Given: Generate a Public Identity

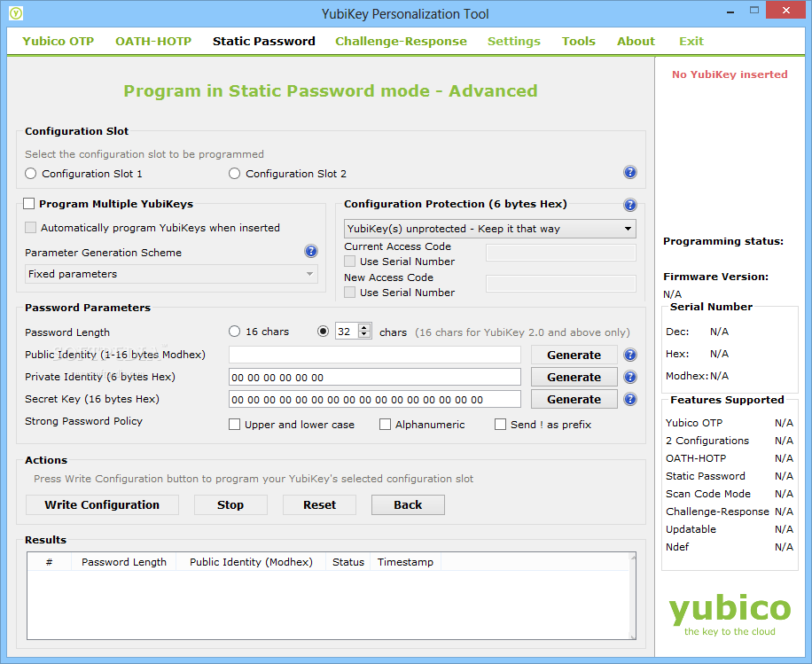Looking at the screenshot, I should pyautogui.click(x=574, y=355).
